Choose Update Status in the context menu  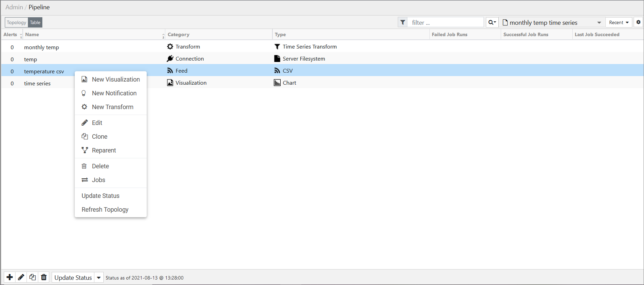pyautogui.click(x=111, y=196)
